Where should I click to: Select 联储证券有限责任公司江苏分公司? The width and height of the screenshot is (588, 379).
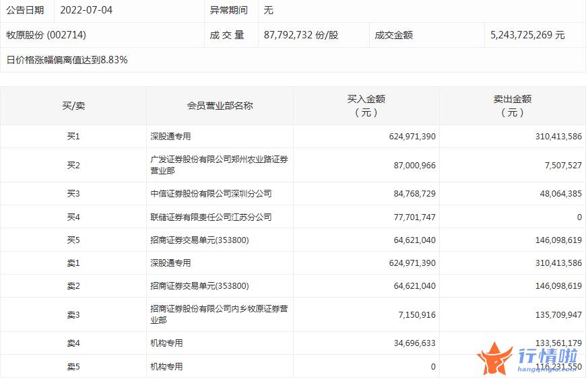tap(211, 217)
